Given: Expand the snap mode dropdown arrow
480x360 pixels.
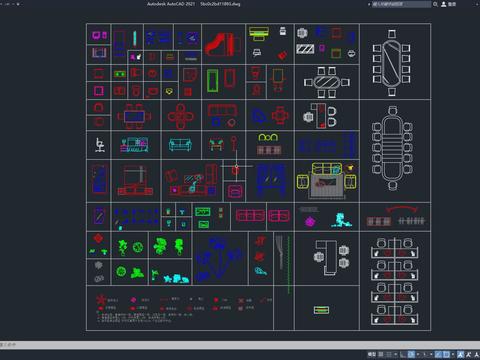Looking at the screenshot, I should coord(396,354).
